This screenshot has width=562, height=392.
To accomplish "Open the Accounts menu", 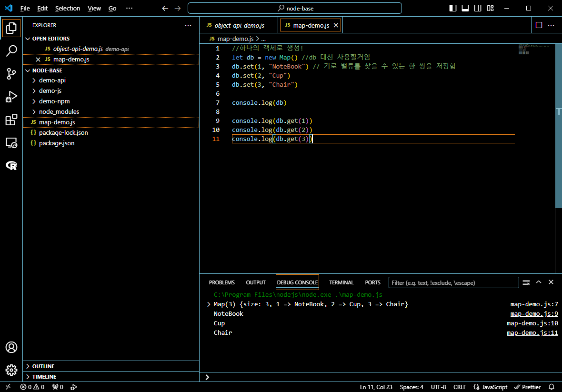I will [x=11, y=347].
